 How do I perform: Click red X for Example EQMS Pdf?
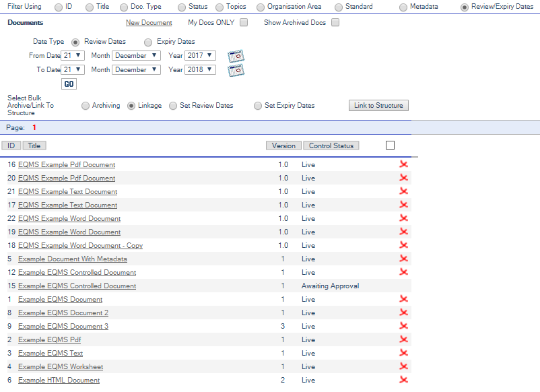coord(403,339)
